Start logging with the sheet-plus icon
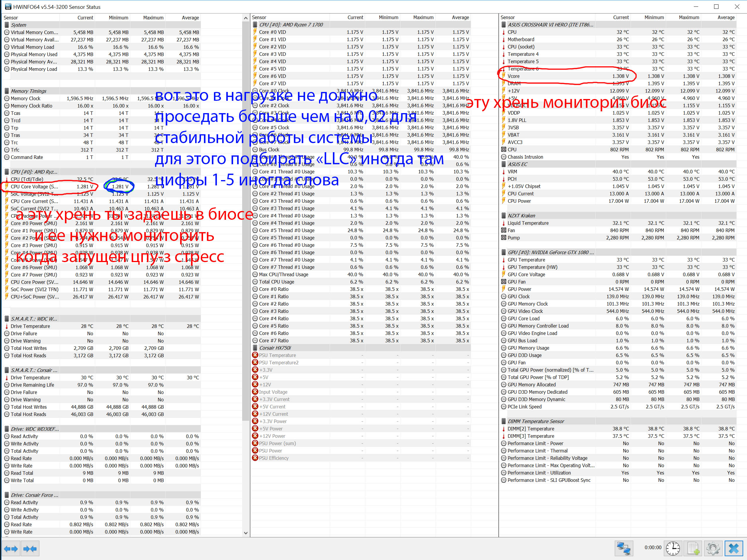This screenshot has width=747, height=560. click(693, 548)
